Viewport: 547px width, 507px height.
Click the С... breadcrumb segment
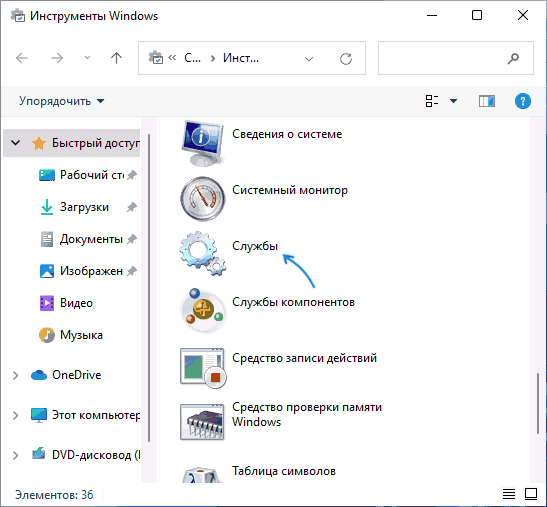coord(193,58)
